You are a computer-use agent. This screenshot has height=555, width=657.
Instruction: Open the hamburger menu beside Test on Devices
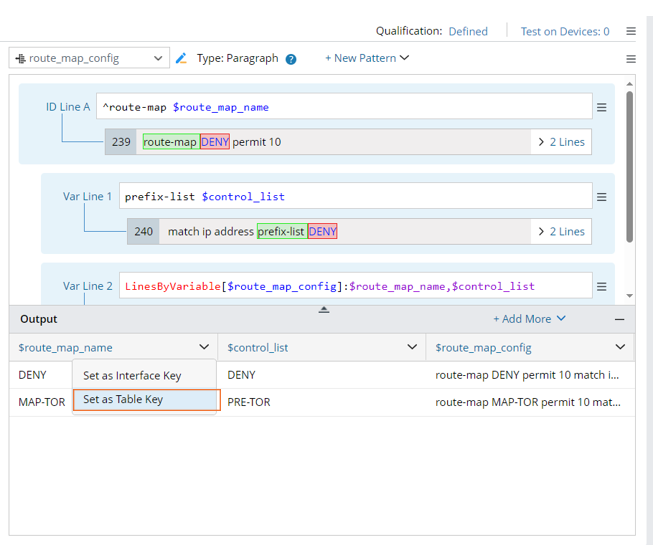[631, 32]
